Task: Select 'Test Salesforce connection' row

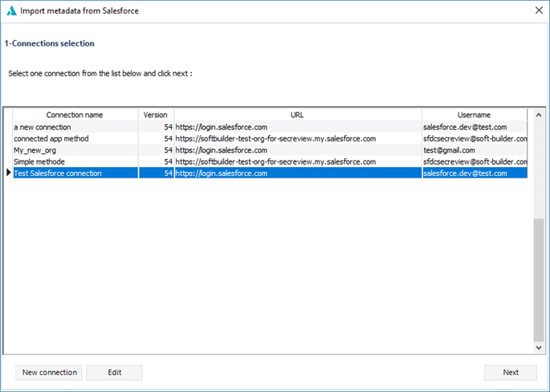Action: pyautogui.click(x=75, y=174)
